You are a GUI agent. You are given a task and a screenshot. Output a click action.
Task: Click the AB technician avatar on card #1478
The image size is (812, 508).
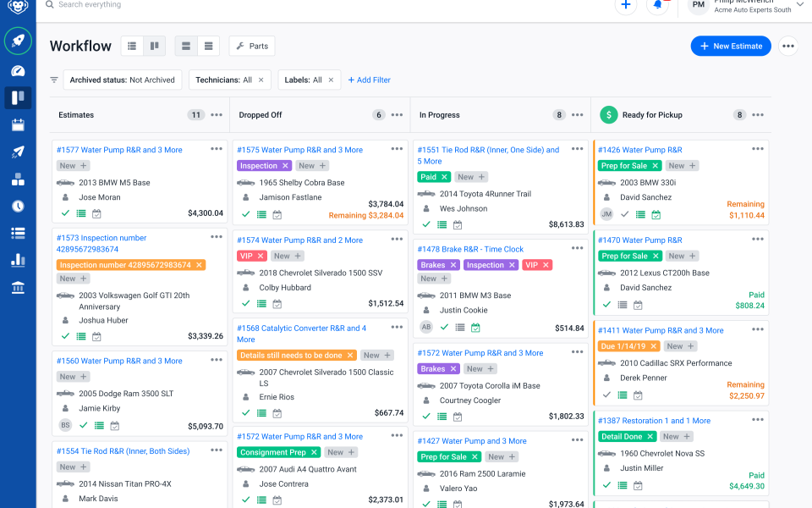click(x=426, y=327)
